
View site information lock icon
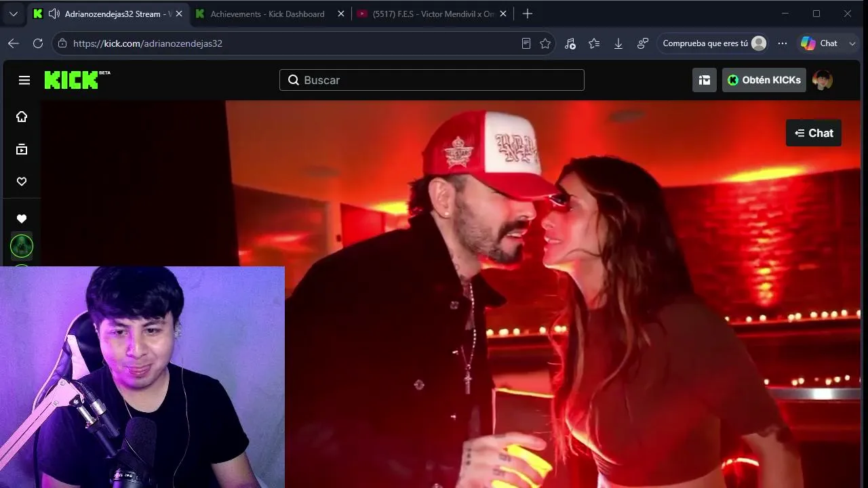62,43
